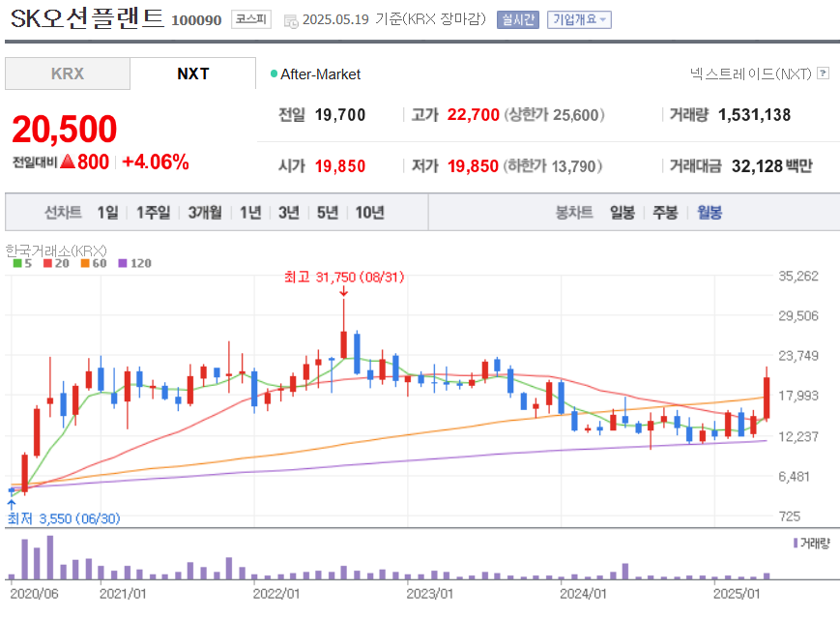Open the Nextrade (NXT) help question-mark icon
This screenshot has width=840, height=619.
click(824, 74)
